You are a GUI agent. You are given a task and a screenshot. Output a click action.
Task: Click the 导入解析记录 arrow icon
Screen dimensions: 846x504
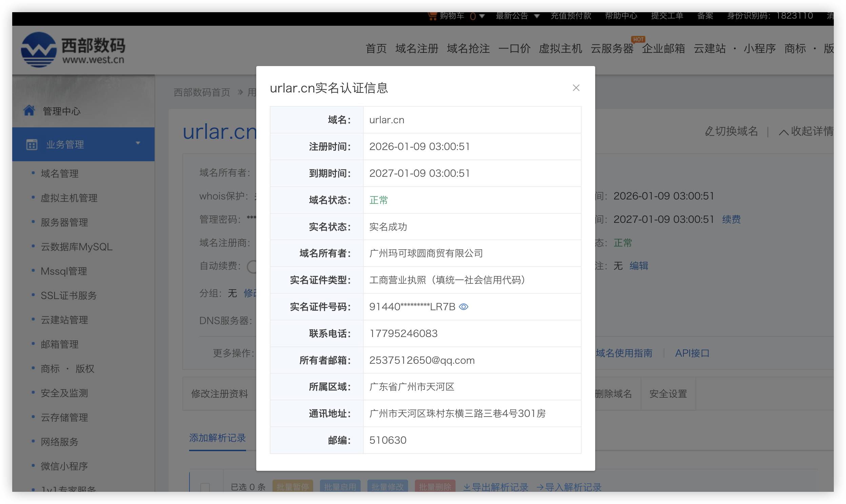pyautogui.click(x=540, y=487)
